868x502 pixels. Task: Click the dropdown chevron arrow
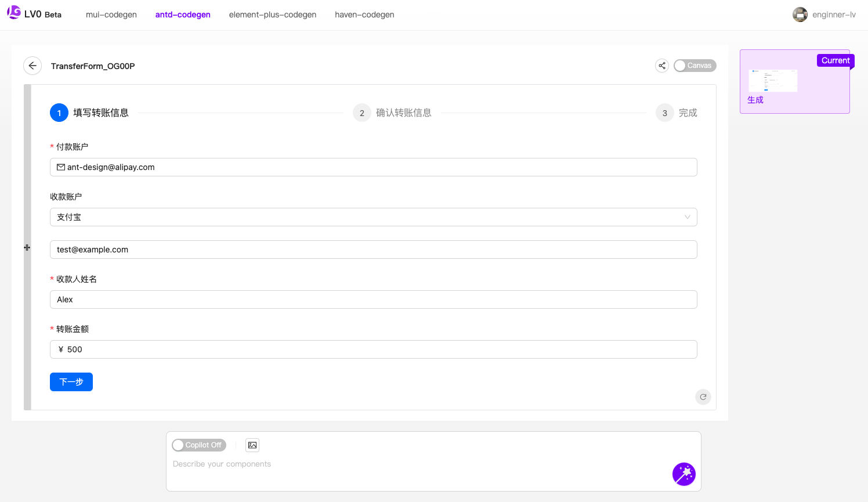pyautogui.click(x=687, y=217)
